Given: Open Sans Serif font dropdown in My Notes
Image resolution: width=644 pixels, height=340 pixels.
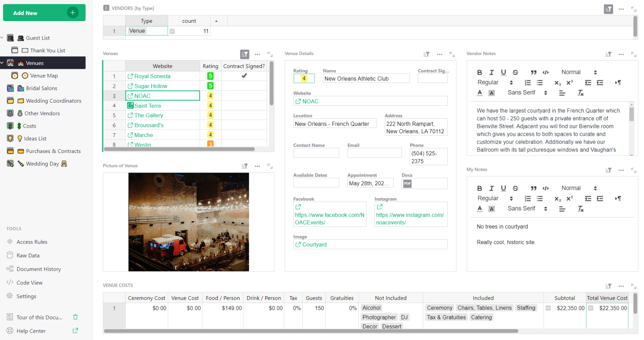Looking at the screenshot, I should pos(527,209).
